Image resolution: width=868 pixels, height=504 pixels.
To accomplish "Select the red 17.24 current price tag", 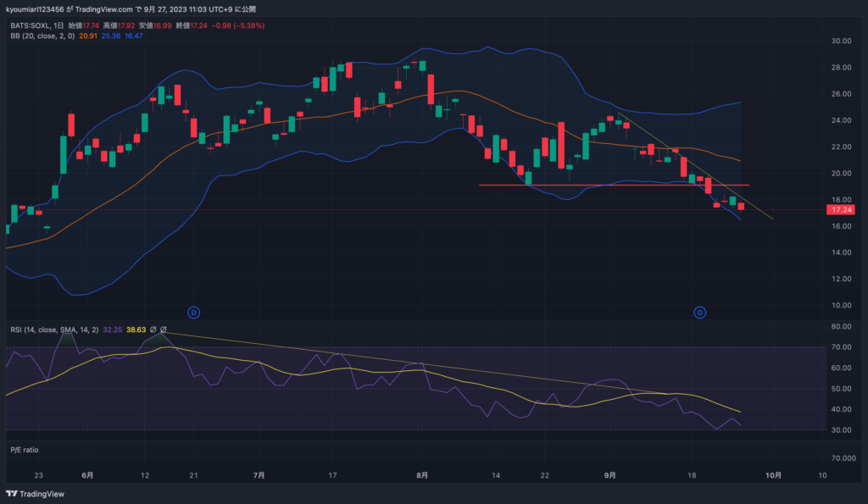I will click(x=841, y=210).
